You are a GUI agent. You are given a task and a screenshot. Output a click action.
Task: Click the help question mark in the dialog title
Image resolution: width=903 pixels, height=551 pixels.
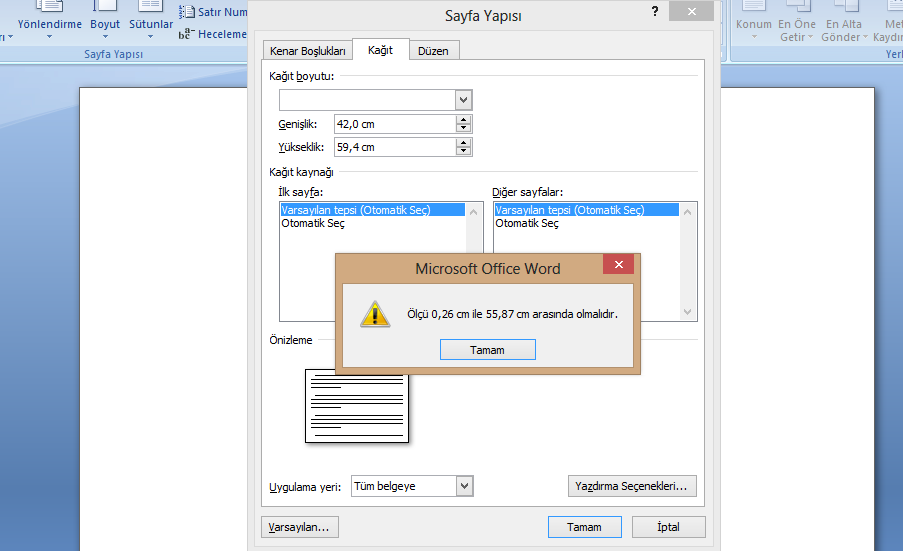[x=655, y=12]
